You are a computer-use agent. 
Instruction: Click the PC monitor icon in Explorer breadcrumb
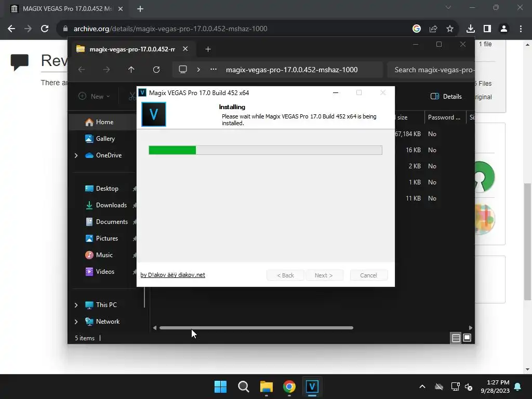183,70
